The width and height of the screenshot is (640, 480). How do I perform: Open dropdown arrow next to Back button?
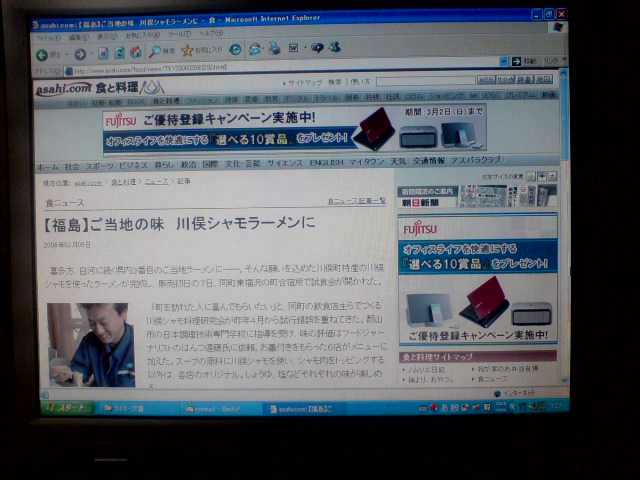click(x=67, y=55)
